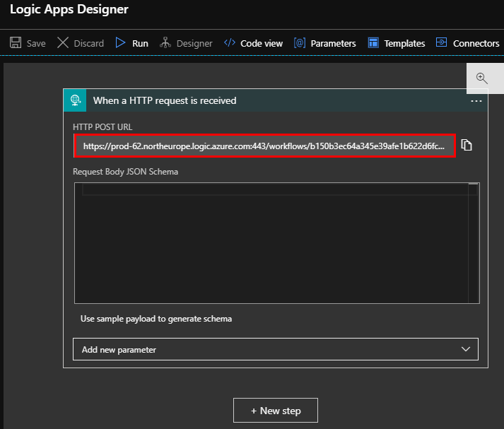Open the Add new parameter dropdown
The image size is (504, 429).
269,349
